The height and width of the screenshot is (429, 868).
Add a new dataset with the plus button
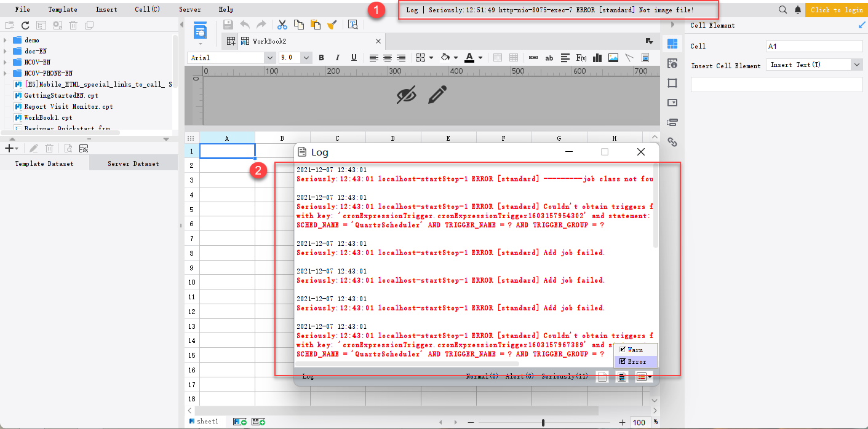click(x=9, y=148)
